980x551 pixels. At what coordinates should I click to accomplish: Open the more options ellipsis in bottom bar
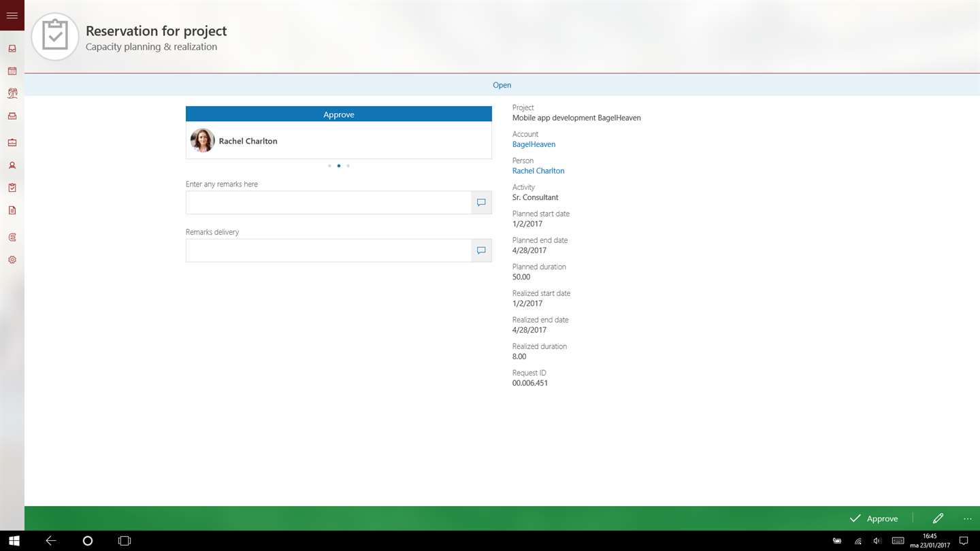point(968,518)
